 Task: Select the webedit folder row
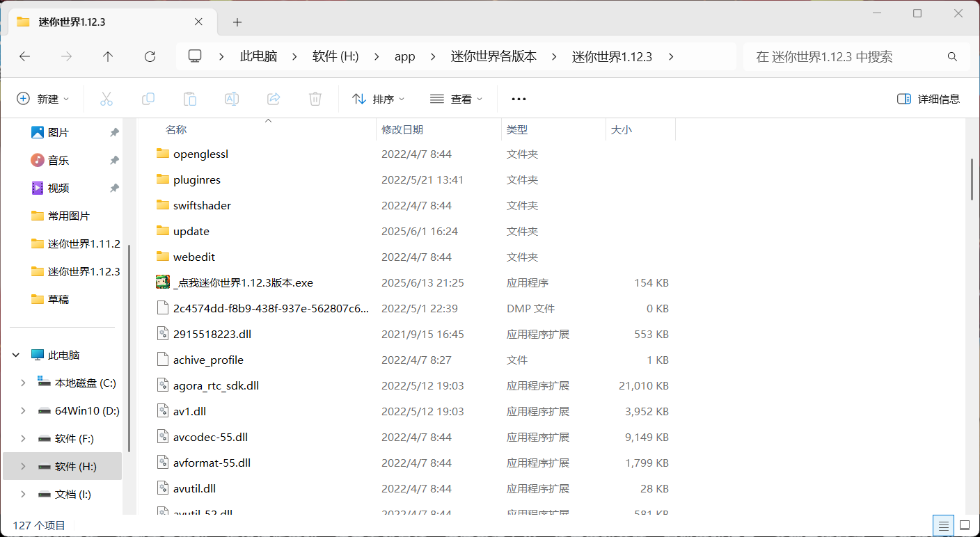[x=414, y=257]
